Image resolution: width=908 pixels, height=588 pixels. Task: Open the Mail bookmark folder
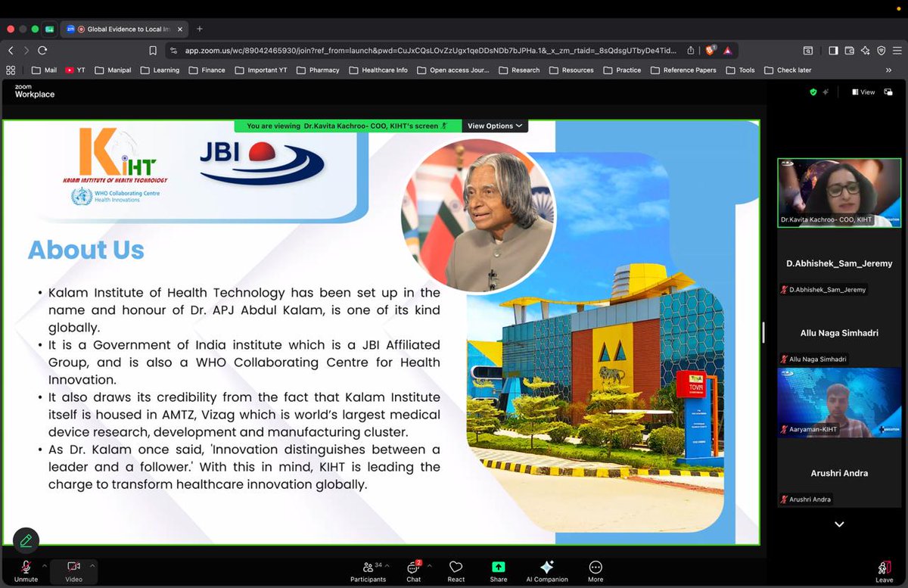point(45,70)
